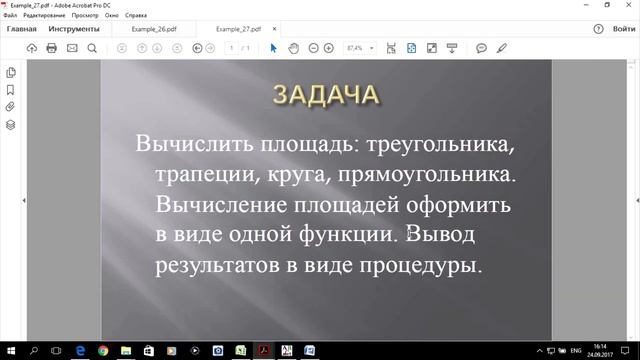Add a comment speech bubble

[482, 48]
